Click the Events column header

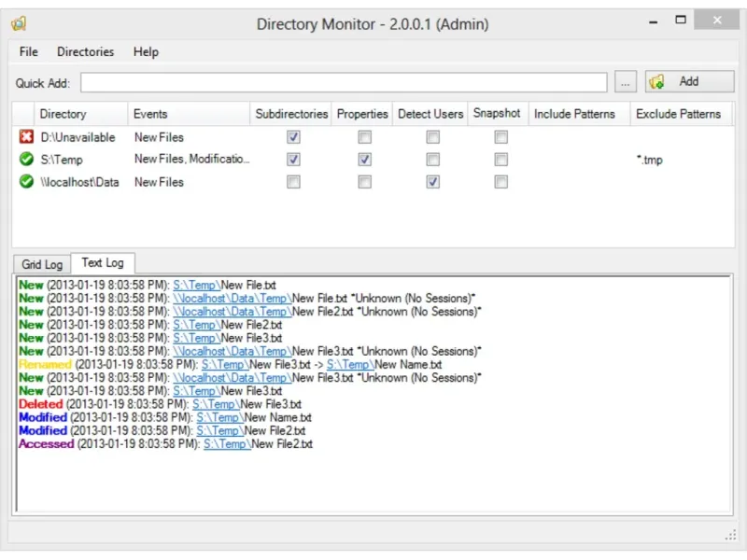tap(189, 114)
